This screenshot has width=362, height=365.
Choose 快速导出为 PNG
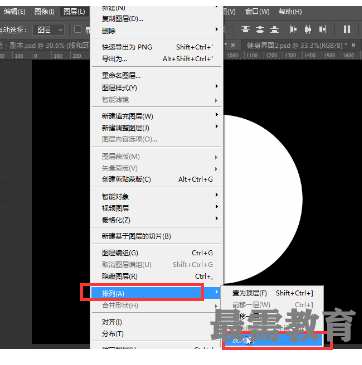tap(157, 47)
